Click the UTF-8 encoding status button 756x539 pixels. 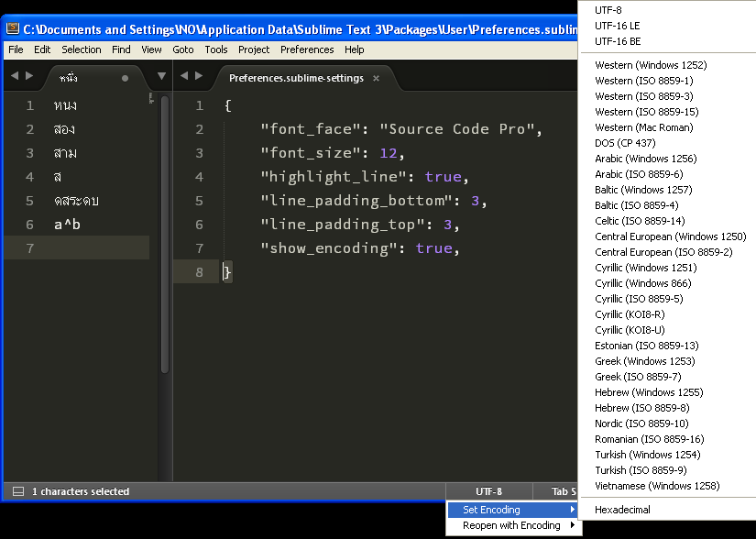(x=488, y=492)
